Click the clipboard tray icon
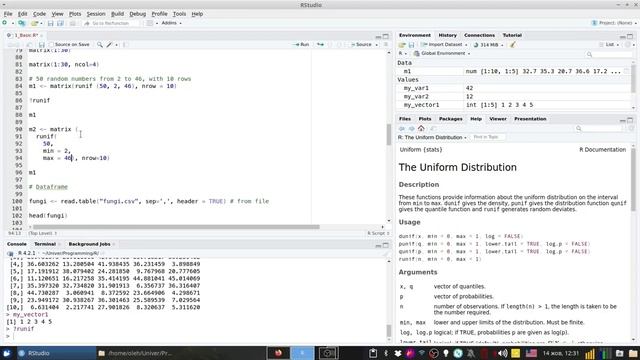The image size is (640, 360). tap(373, 353)
